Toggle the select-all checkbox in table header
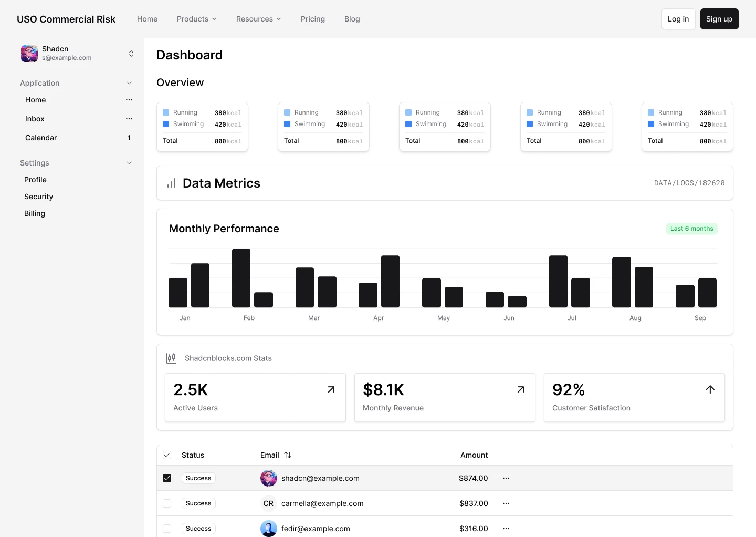Image resolution: width=756 pixels, height=537 pixels. point(167,455)
